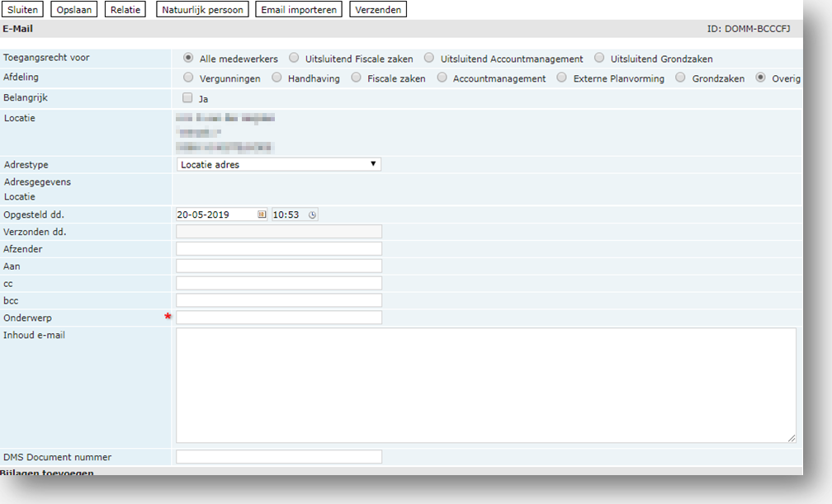Screen dimensions: 832x504
Task: Open the calendar date picker icon
Action: (262, 214)
